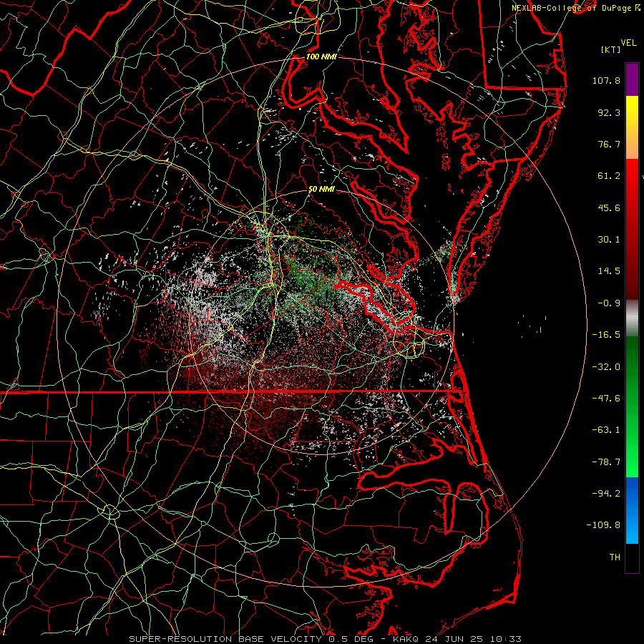The height and width of the screenshot is (644, 644).
Task: Click the 30.1 velocity scale value
Action: tap(609, 240)
